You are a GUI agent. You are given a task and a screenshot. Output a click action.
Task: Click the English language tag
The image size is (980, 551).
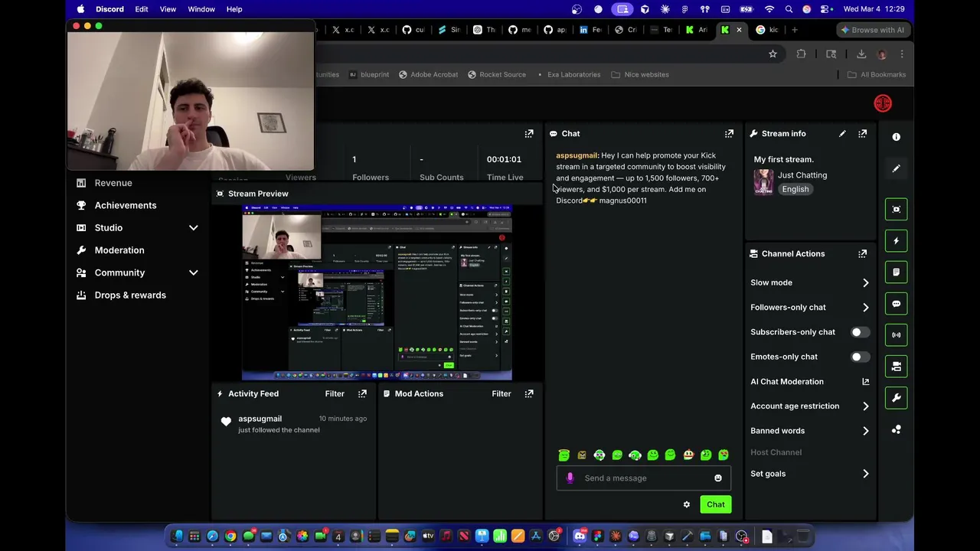click(x=795, y=189)
